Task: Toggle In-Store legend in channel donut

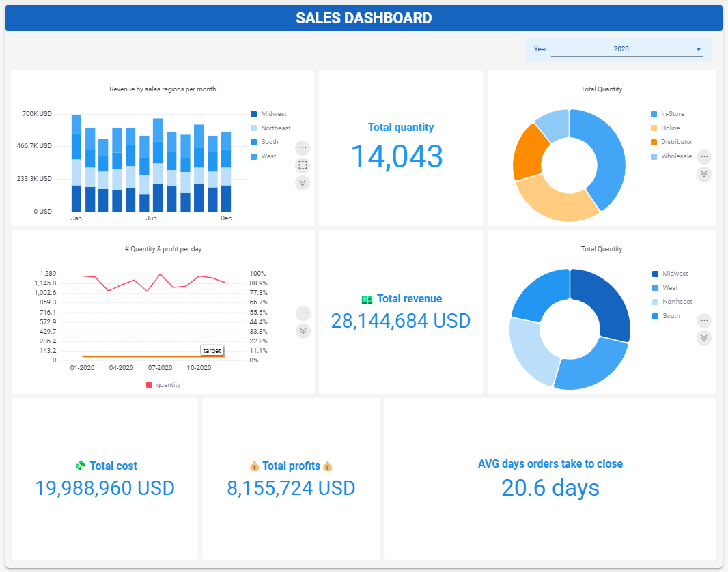Action: 667,114
